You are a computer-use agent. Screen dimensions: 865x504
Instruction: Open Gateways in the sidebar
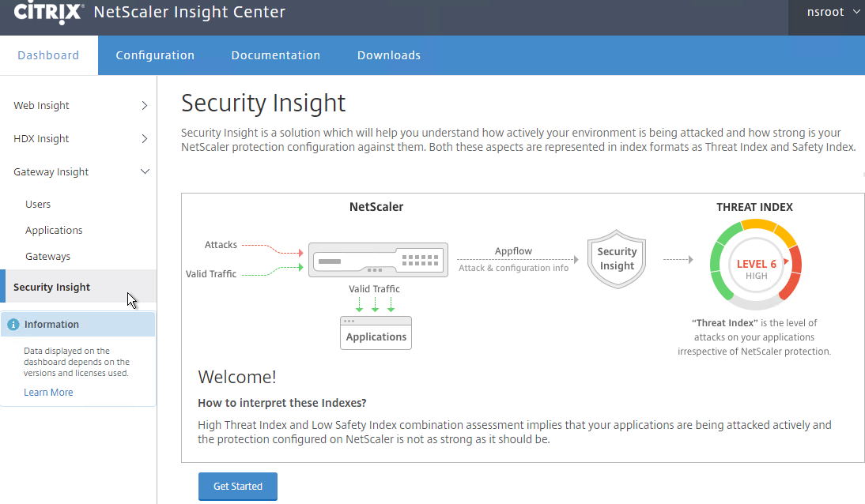[x=47, y=257]
